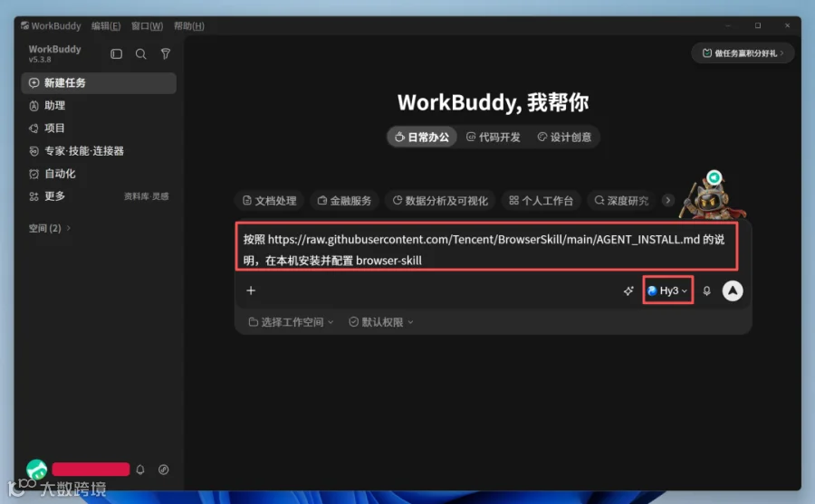Screen dimensions: 815x504
Task: Send the prompt with arrow button
Action: tap(733, 291)
